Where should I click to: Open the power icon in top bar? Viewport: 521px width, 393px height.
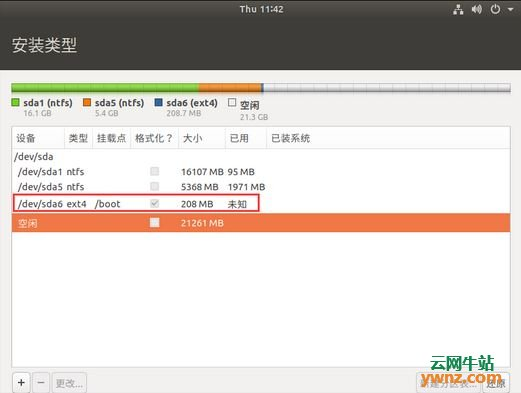(x=495, y=9)
